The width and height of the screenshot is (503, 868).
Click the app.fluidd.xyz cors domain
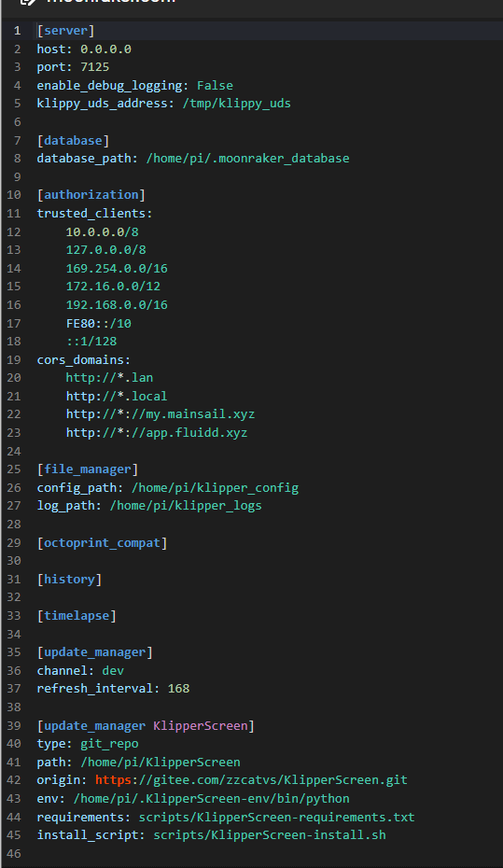[x=157, y=432]
